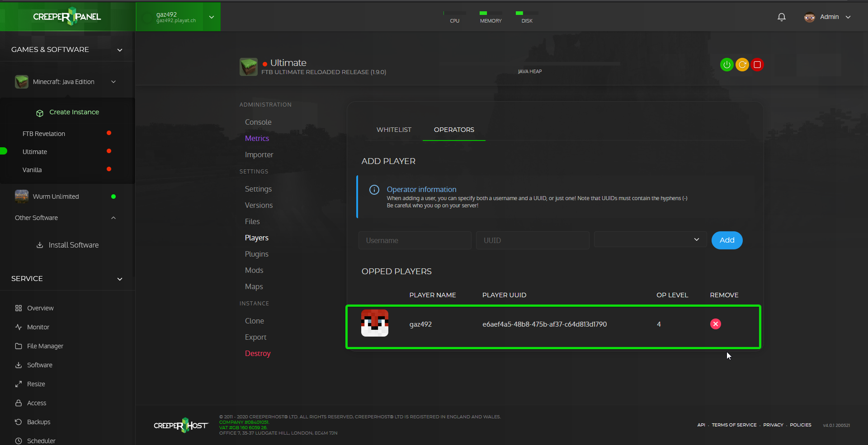868x445 pixels.
Task: Open the Admin account menu arrow
Action: tap(848, 17)
